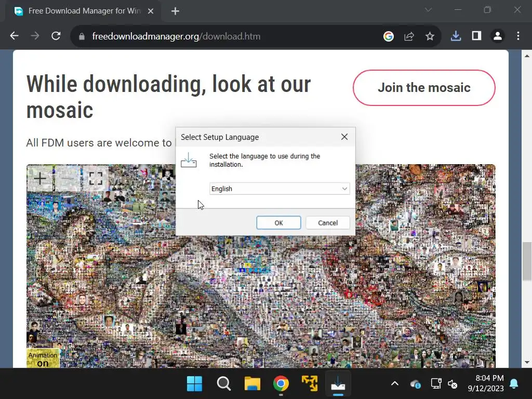This screenshot has height=399, width=532.
Task: Open Windows Start menu
Action: point(194,384)
